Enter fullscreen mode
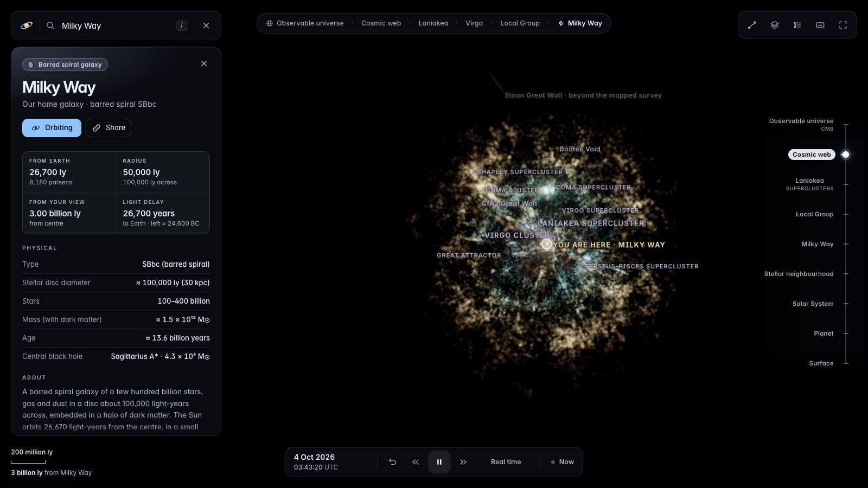This screenshot has height=488, width=868. (843, 25)
